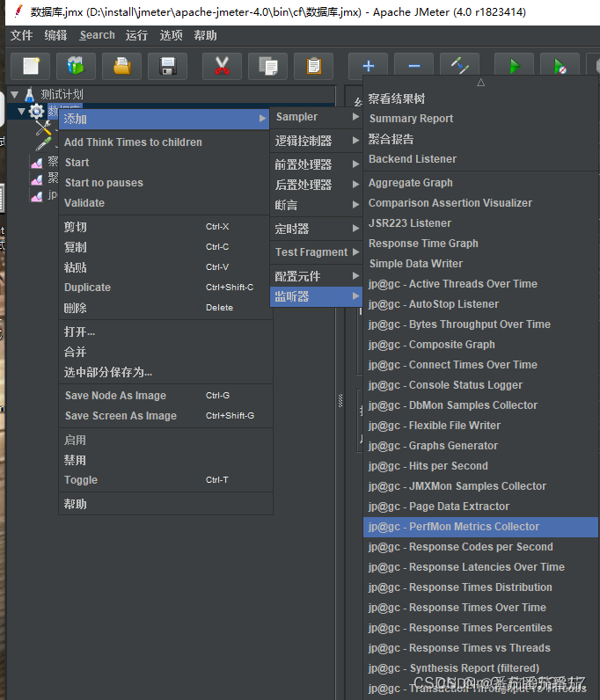600x700 pixels.
Task: Choose Start no pauses in context menu
Action: (165, 183)
